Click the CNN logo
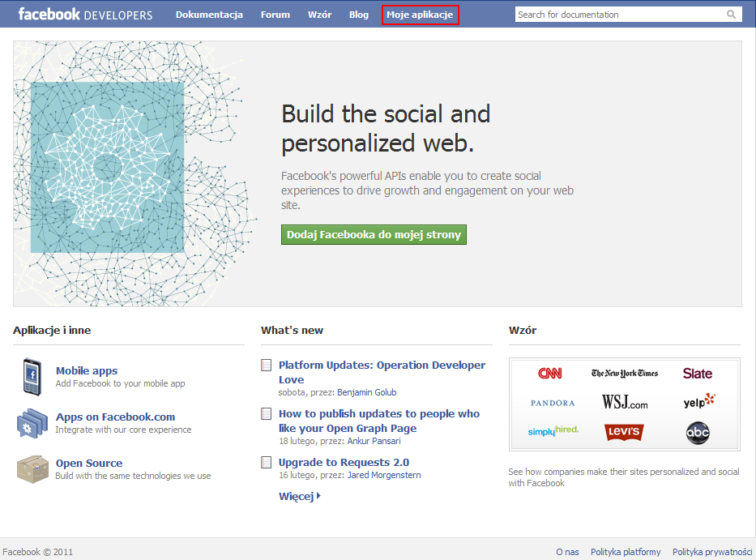The height and width of the screenshot is (560, 756). [x=550, y=373]
